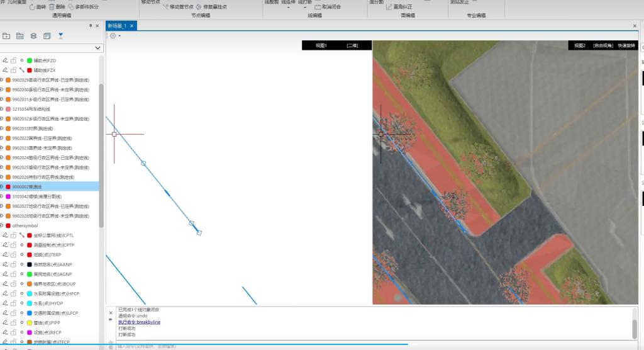Click the 执行命令:breakbyline link

tap(139, 322)
